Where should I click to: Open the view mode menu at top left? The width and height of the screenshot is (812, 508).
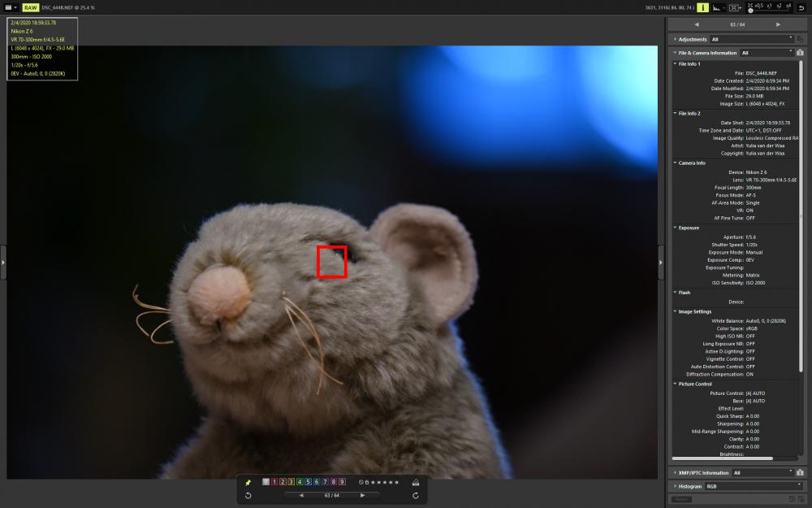tap(11, 7)
